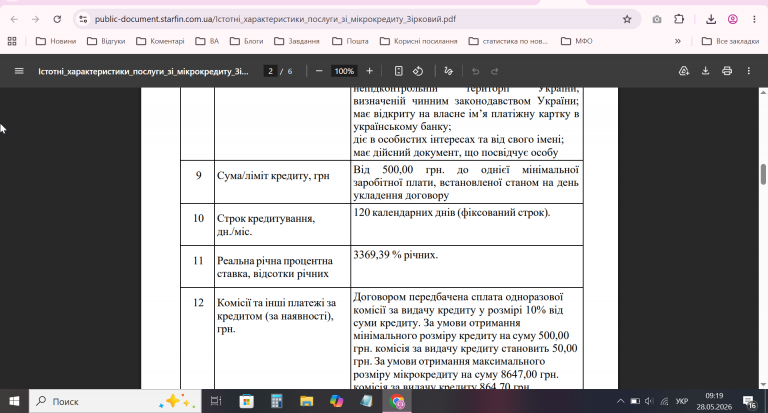Open the PDF sidebar menu icon
This screenshot has height=413, width=768.
[19, 71]
